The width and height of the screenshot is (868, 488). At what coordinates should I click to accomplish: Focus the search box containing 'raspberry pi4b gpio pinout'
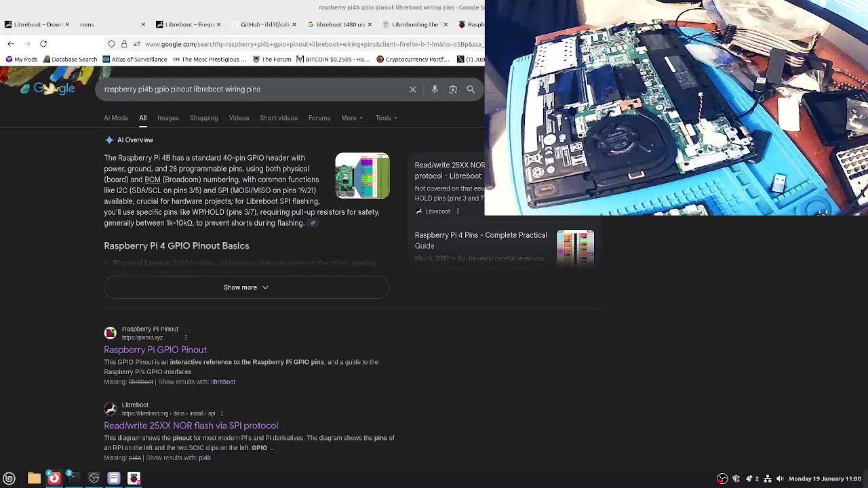click(x=251, y=89)
